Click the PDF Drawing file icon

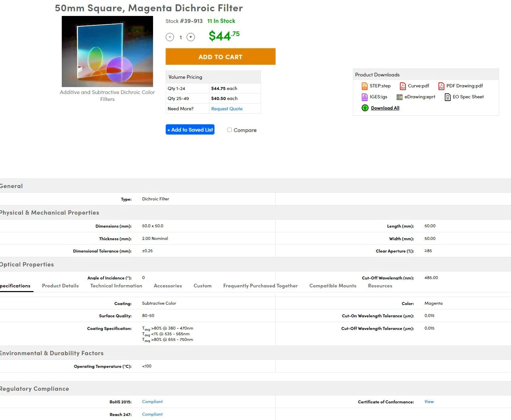(441, 86)
